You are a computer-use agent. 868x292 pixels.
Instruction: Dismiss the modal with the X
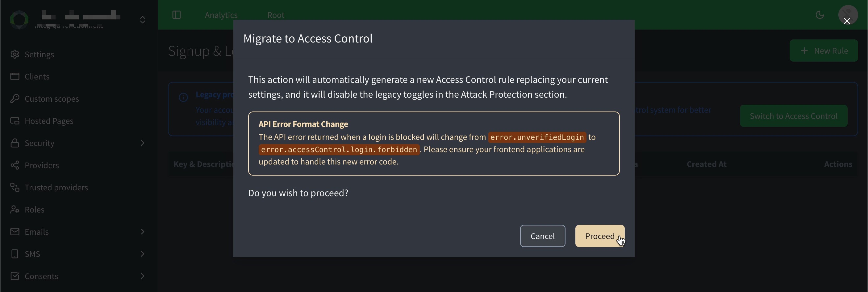click(x=847, y=21)
